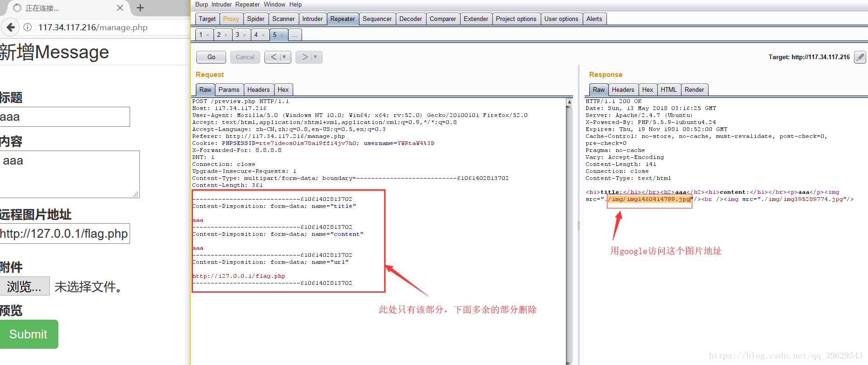This screenshot has height=365, width=868.
Task: Select the Response Headers tab
Action: 623,90
